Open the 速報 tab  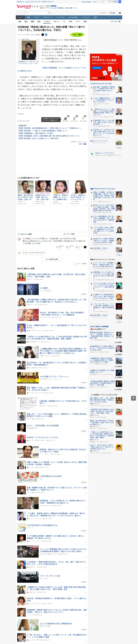pos(28,17)
